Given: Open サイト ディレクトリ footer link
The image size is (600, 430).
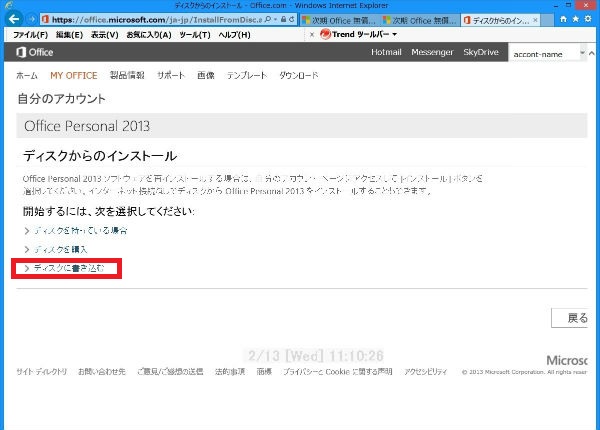Looking at the screenshot, I should pos(41,371).
